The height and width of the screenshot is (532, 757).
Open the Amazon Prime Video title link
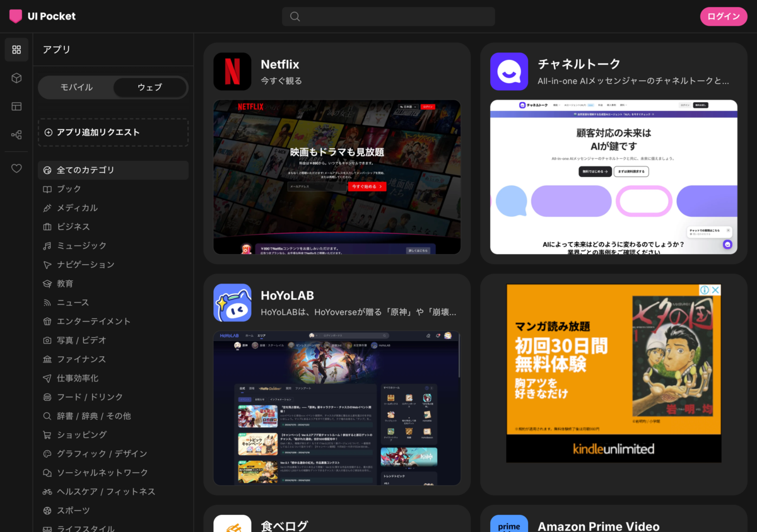tap(599, 526)
